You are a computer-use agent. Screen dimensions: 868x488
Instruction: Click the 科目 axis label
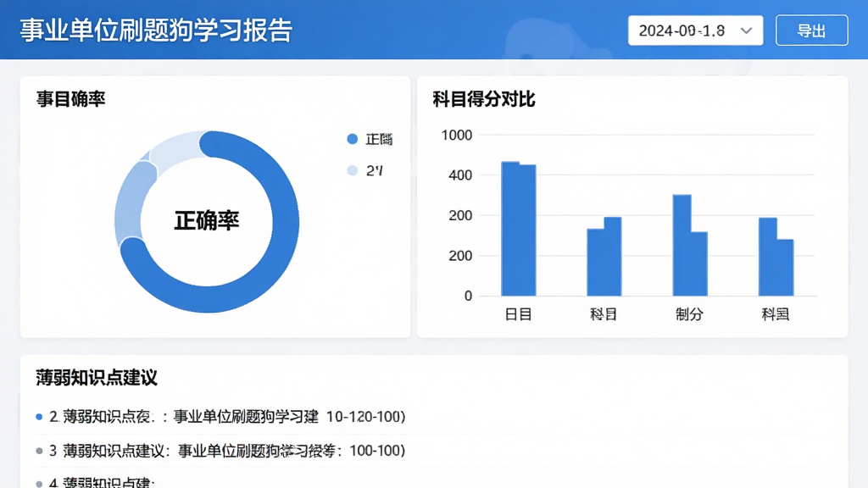pyautogui.click(x=604, y=314)
